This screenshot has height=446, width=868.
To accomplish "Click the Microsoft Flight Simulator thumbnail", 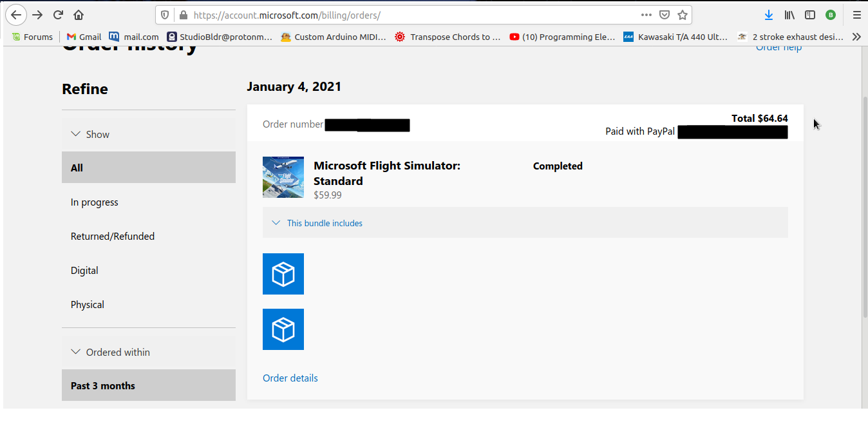I will 283,177.
